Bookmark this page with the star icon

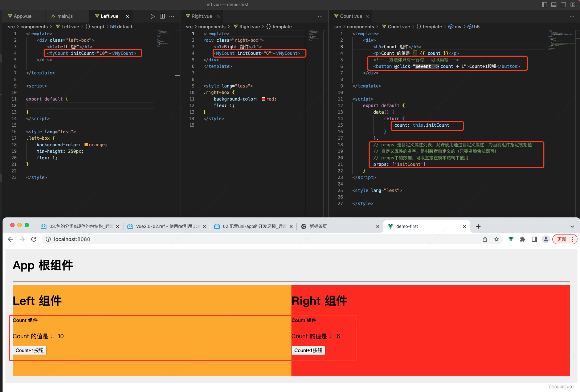click(497, 239)
